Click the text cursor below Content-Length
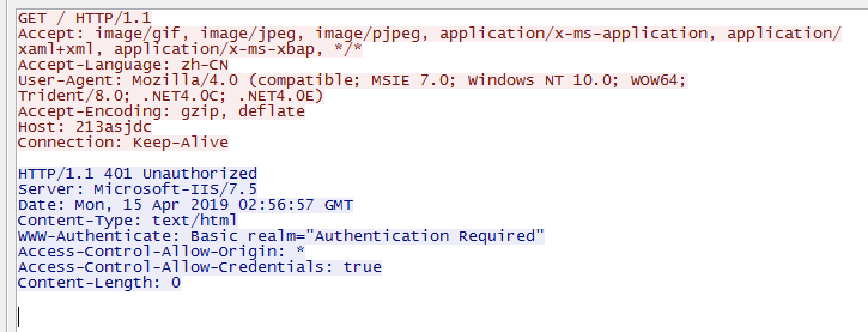This screenshot has width=868, height=332. [x=19, y=316]
